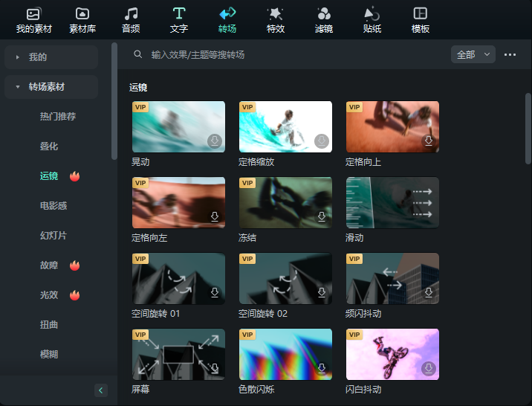This screenshot has height=406, width=532.
Task: Open the 模板 templates panel
Action: pos(421,20)
